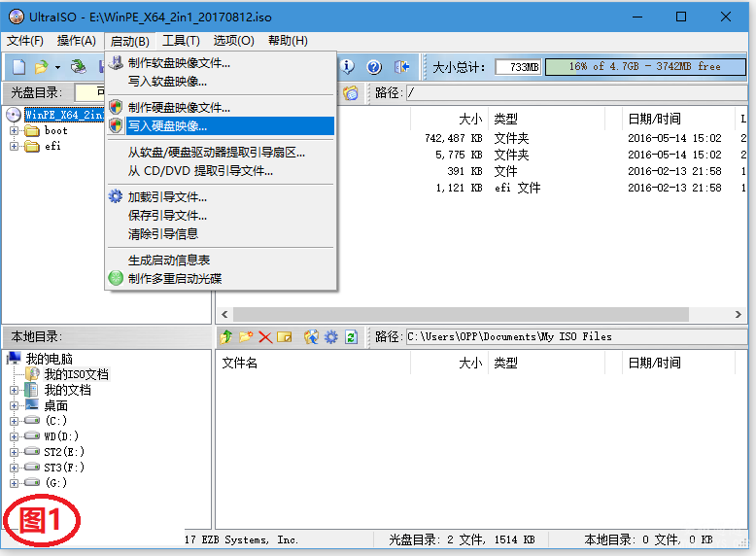Viewport: 756px width, 556px height.
Task: Click the New file icon in the toolbar
Action: pyautogui.click(x=18, y=66)
